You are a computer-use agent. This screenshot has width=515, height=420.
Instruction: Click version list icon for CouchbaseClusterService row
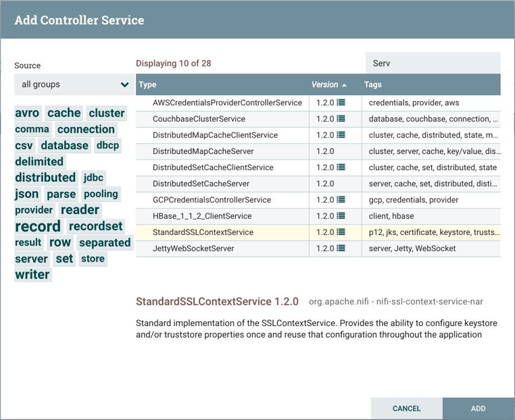click(341, 119)
